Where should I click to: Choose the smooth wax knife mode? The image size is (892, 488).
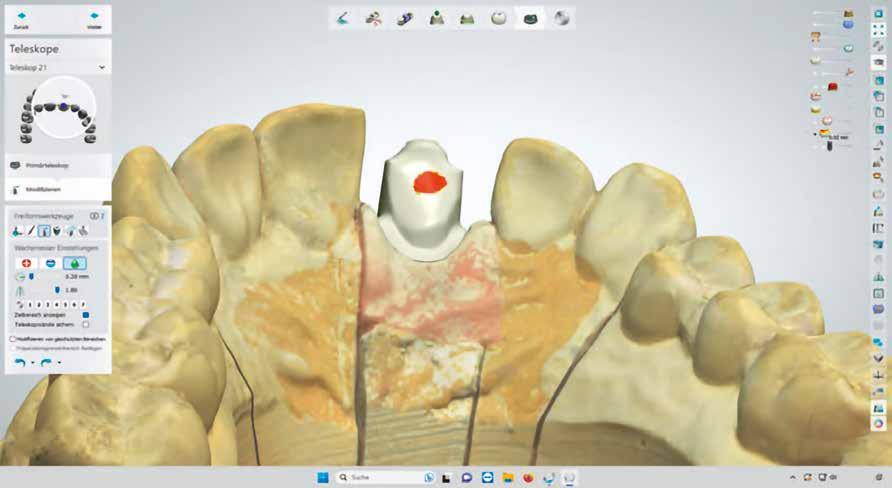51,263
